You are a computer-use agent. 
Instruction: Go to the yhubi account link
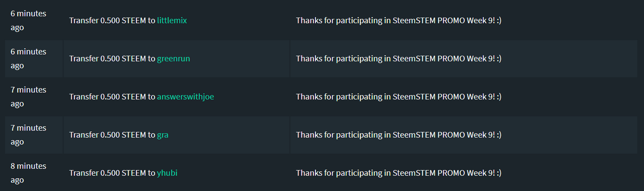point(167,173)
